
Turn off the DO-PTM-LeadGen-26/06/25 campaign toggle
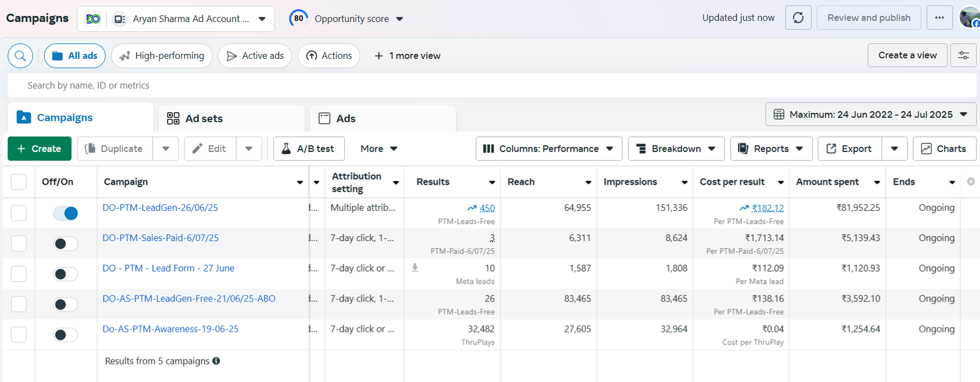click(x=66, y=213)
